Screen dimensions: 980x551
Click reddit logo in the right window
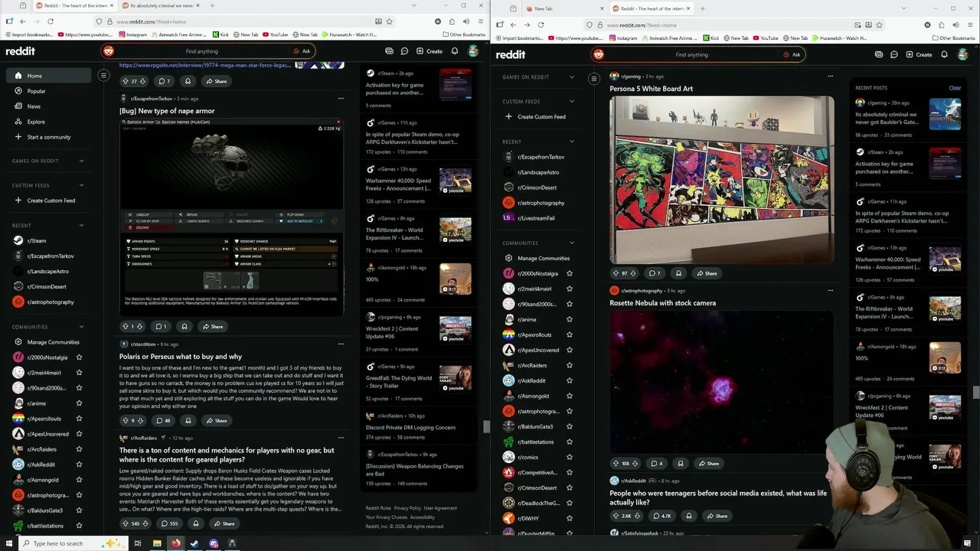pyautogui.click(x=511, y=54)
